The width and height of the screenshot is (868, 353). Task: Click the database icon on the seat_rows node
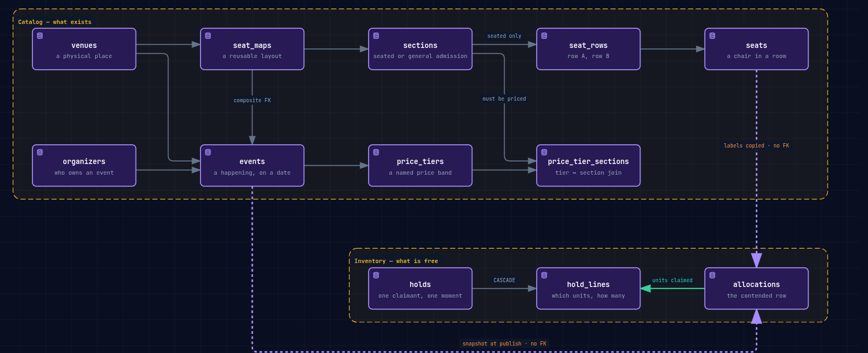pyautogui.click(x=544, y=36)
